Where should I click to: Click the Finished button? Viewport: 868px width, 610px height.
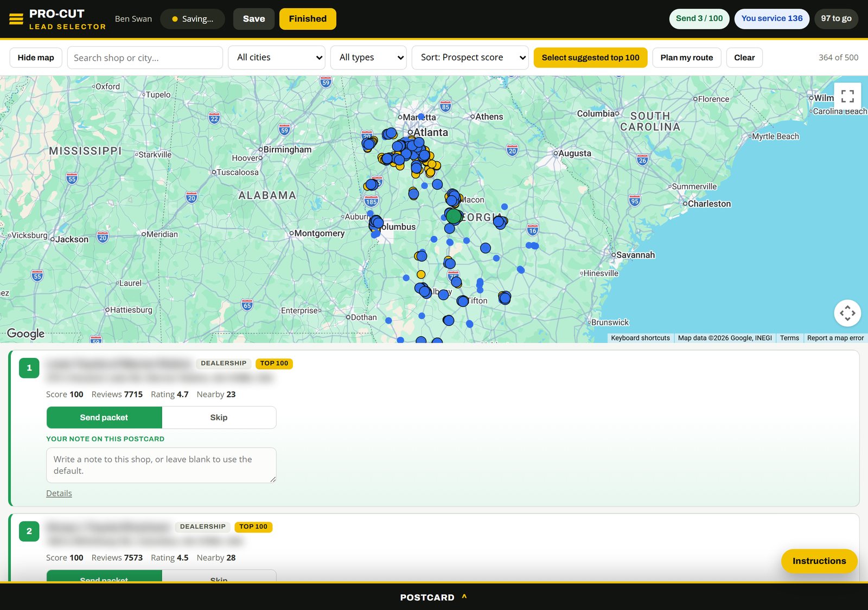click(x=308, y=19)
